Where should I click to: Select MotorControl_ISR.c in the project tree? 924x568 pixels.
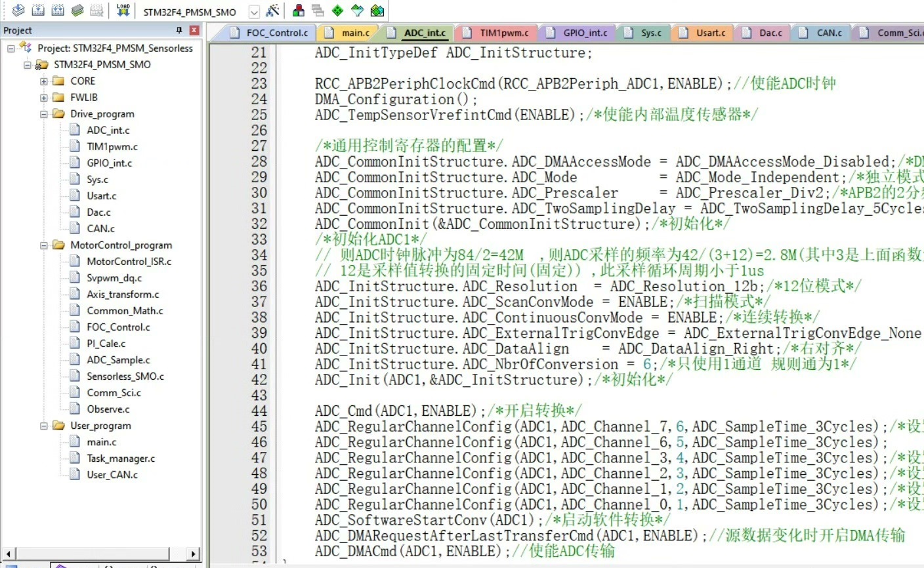pos(129,261)
